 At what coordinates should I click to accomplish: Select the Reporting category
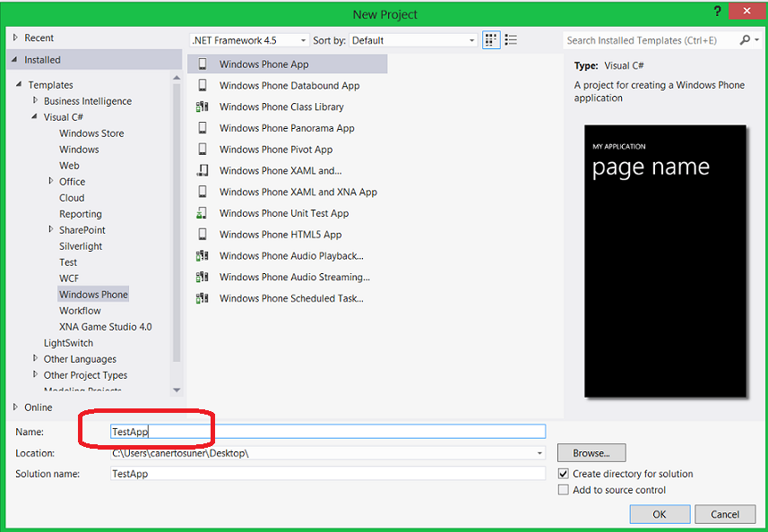pyautogui.click(x=81, y=214)
